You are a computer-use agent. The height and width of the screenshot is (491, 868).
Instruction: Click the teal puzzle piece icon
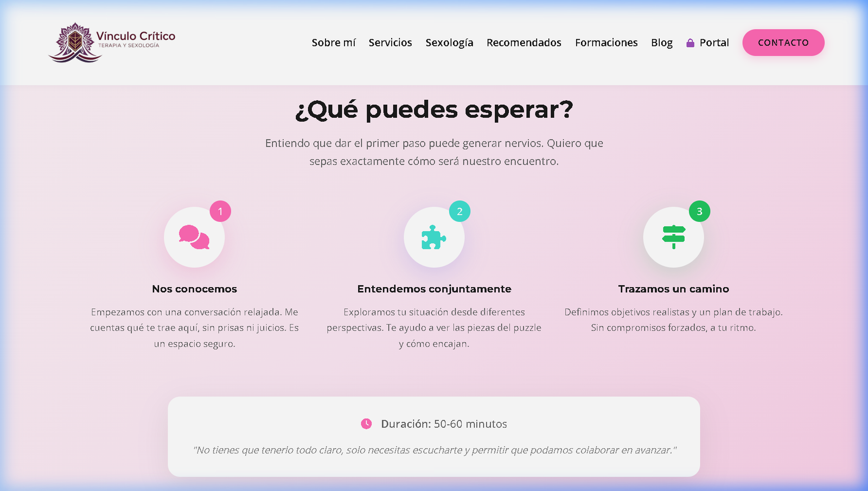coord(434,237)
